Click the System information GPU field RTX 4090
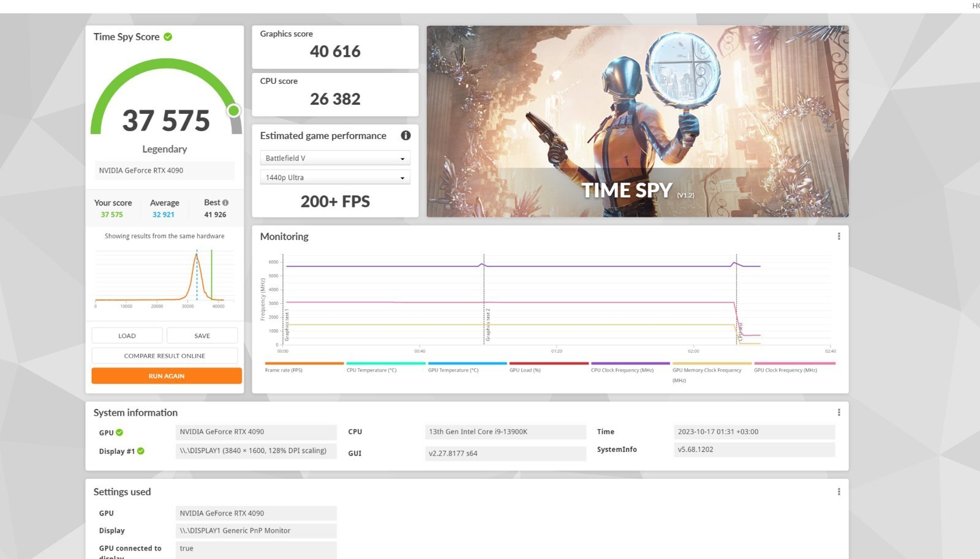Viewport: 980px width, 559px height. 256,432
